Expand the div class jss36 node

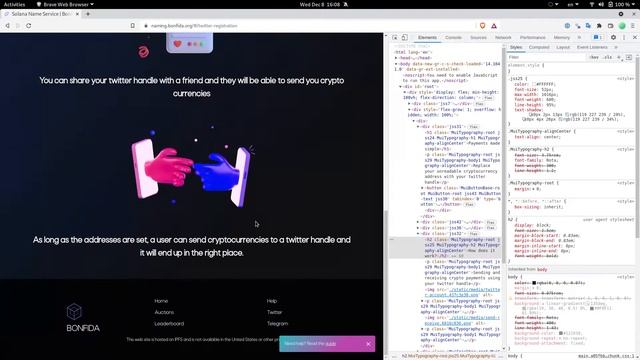click(x=418, y=228)
